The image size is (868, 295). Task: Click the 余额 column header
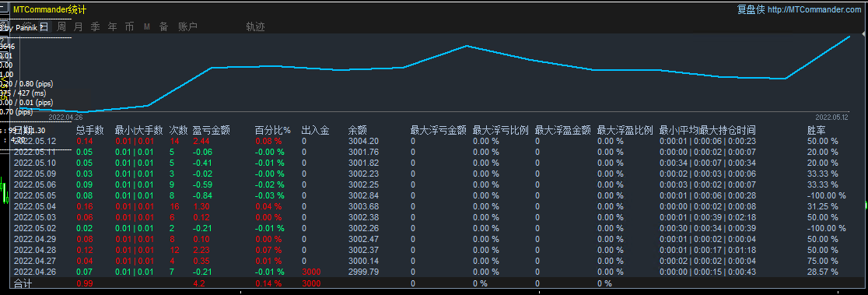pos(358,131)
